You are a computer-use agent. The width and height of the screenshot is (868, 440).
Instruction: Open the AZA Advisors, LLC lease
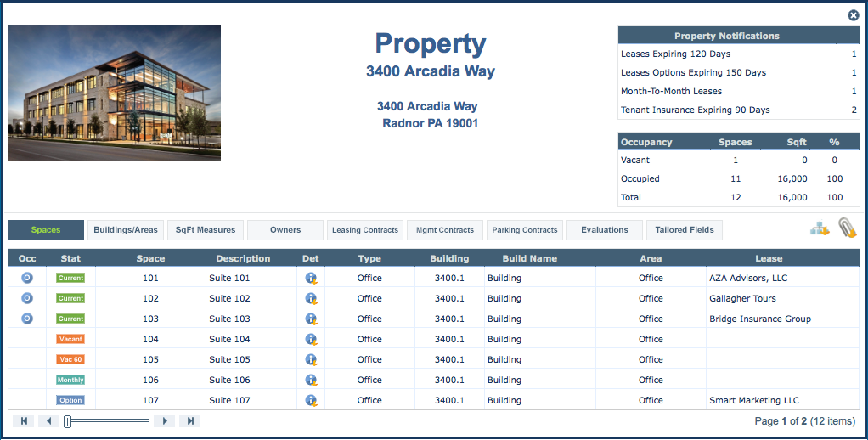coord(747,278)
